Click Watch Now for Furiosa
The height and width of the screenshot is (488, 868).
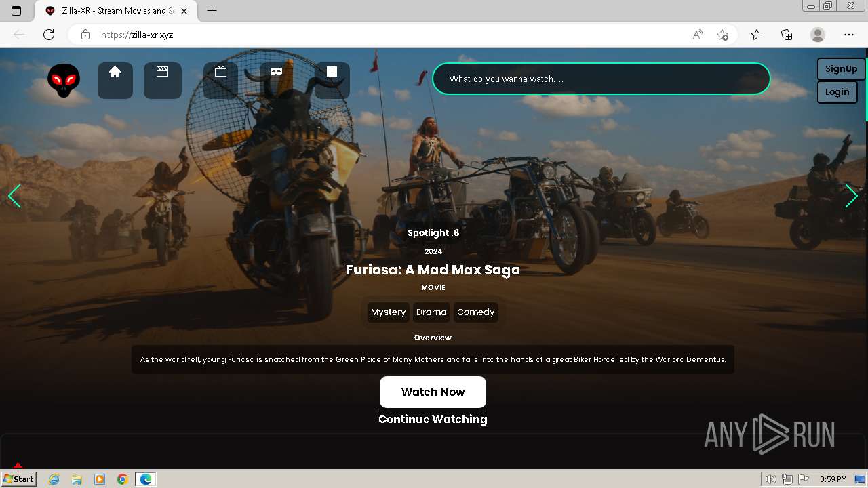click(433, 392)
